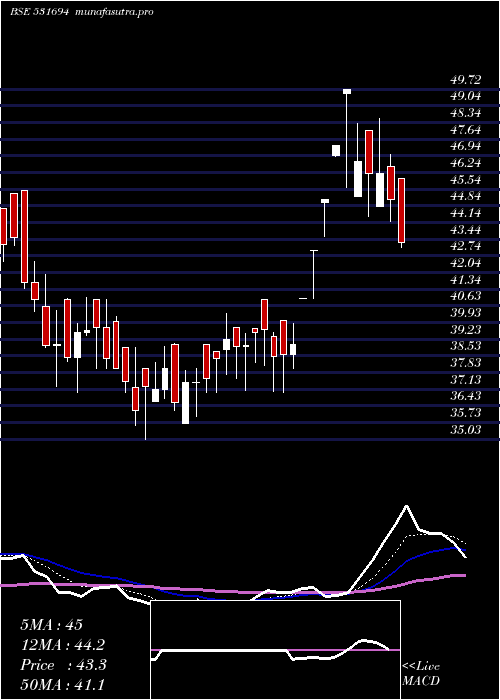
Task: Select the 38.53 price level label
Action: 466,346
